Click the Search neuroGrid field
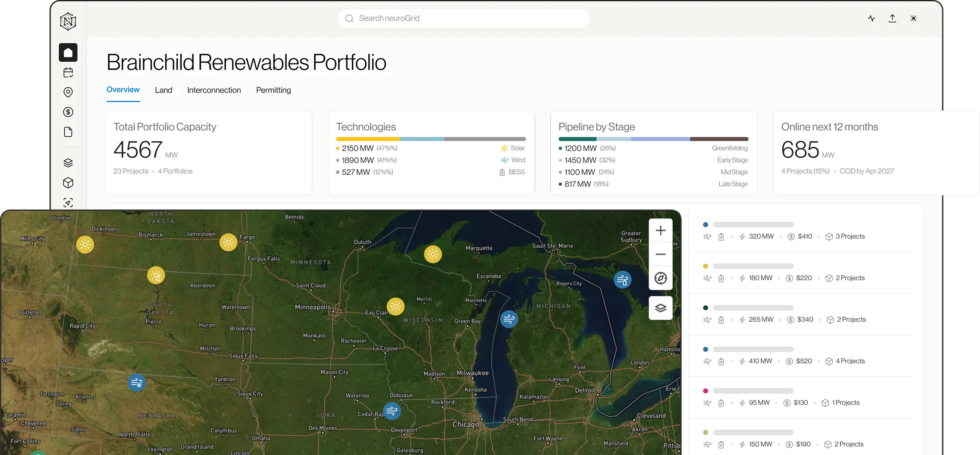Screen dimensions: 980x455 463,18
